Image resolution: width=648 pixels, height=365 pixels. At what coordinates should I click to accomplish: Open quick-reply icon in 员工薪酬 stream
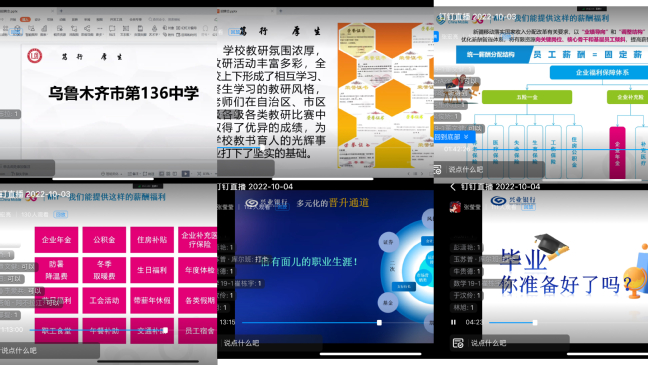point(437,169)
